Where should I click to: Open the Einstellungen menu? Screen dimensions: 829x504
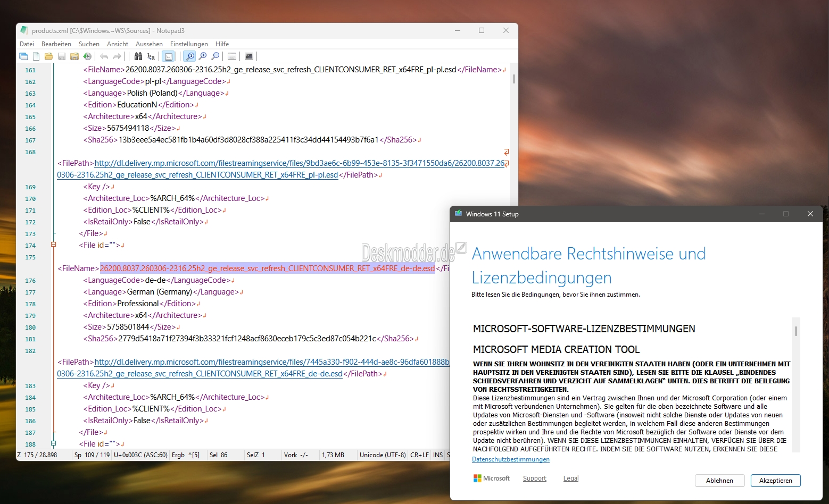(189, 44)
